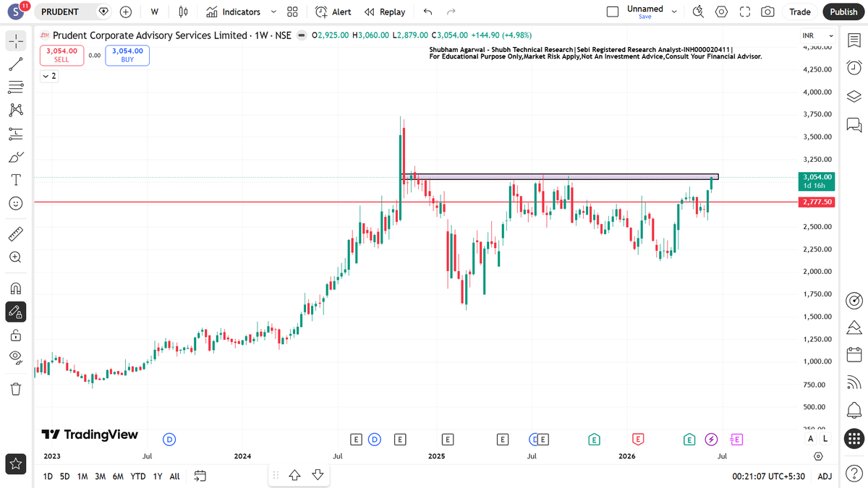Viewport: 868px width, 488px height.
Task: Toggle stay in drawing mode
Action: (16, 312)
